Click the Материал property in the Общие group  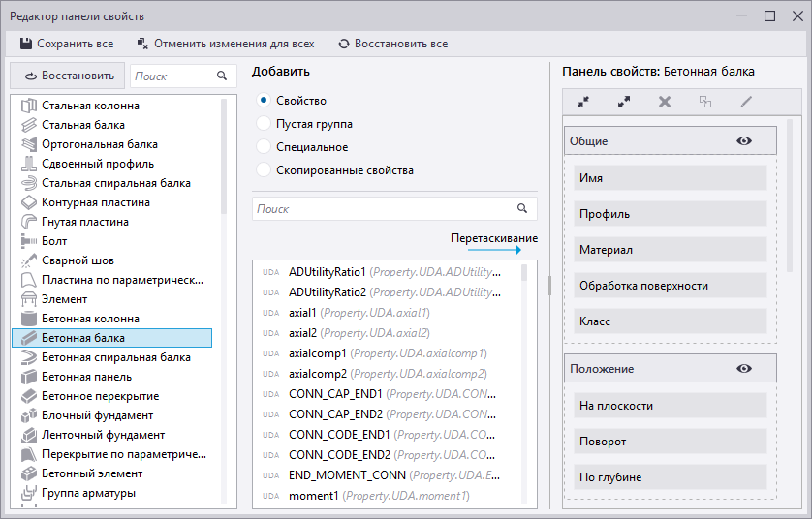[670, 250]
